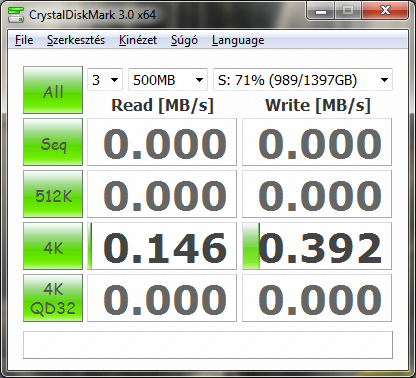
Task: Run all benchmarks with All button
Action: point(53,90)
